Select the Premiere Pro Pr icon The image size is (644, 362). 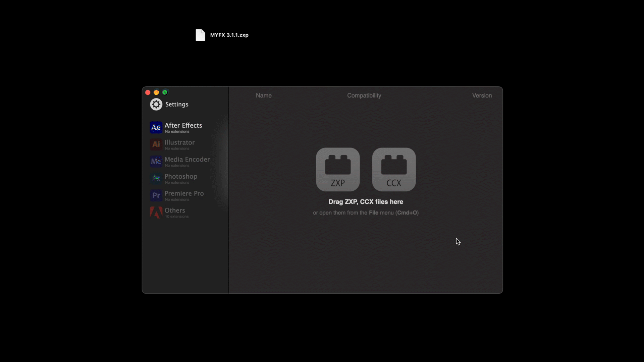point(156,195)
